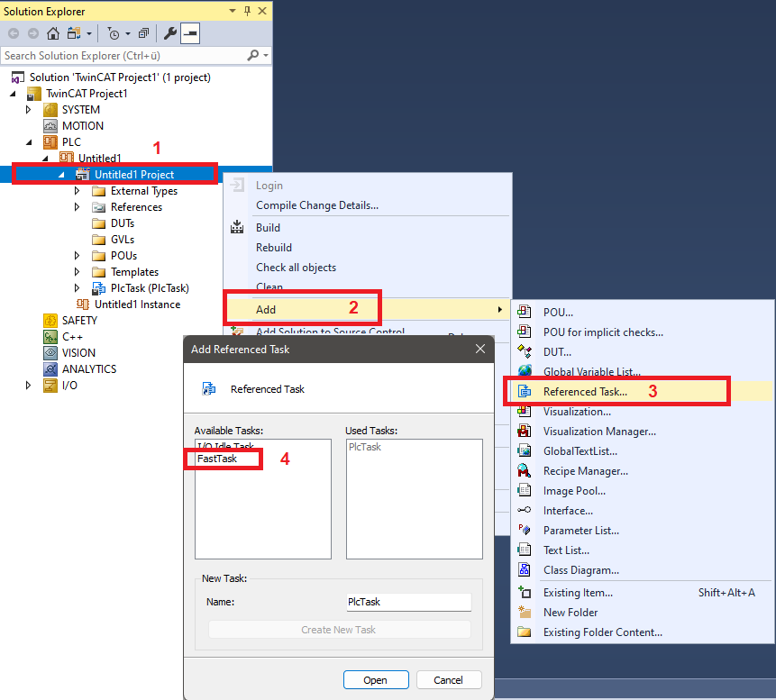Screen dimensions: 776x700
Task: Select Rebuild in the context menu
Action: click(x=274, y=248)
